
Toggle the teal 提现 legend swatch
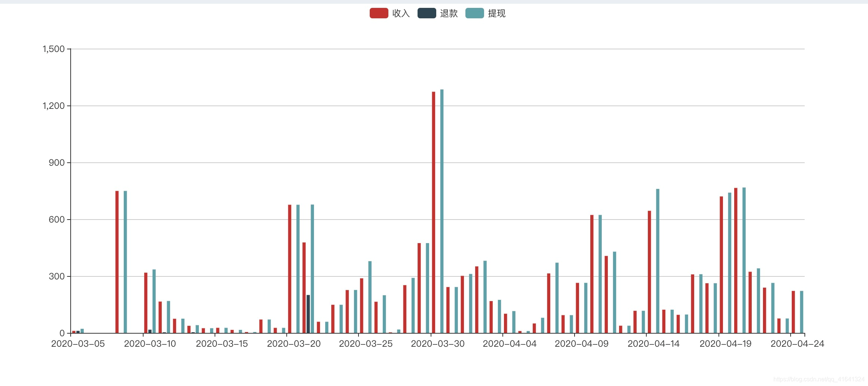pyautogui.click(x=474, y=13)
